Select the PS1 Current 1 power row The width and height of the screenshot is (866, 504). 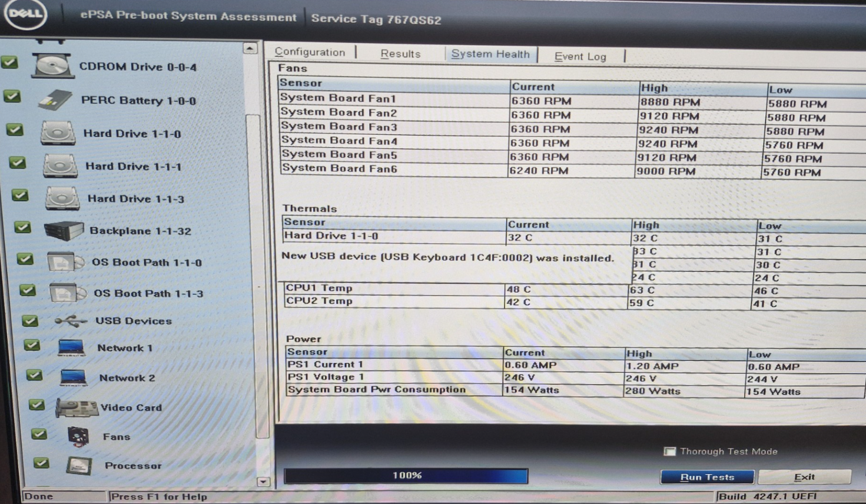pos(574,365)
